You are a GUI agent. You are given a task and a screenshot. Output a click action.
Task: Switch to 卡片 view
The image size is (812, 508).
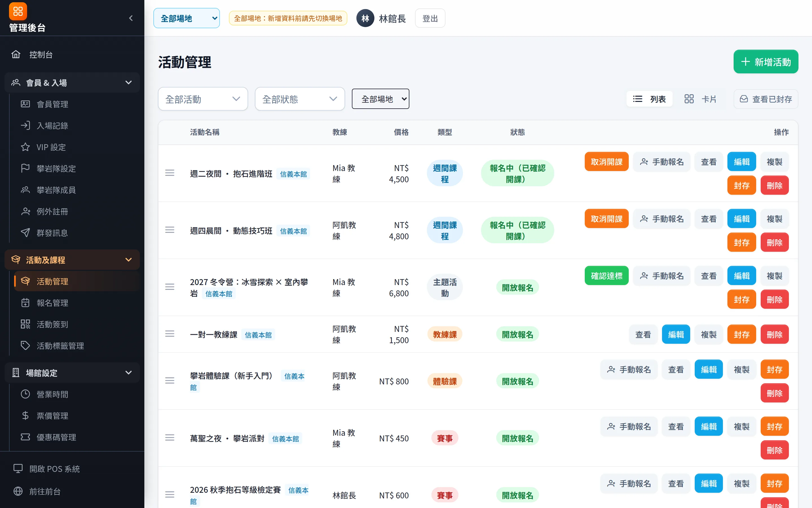pyautogui.click(x=700, y=99)
